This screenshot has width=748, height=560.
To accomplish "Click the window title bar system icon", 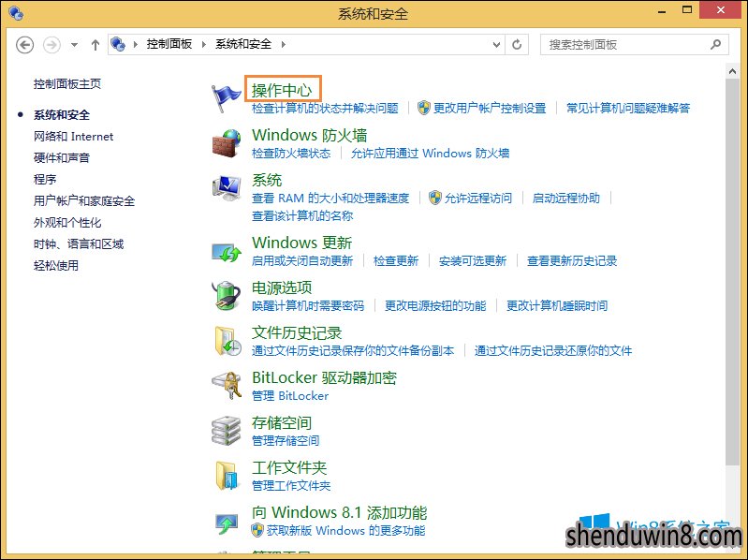I will click(x=16, y=13).
